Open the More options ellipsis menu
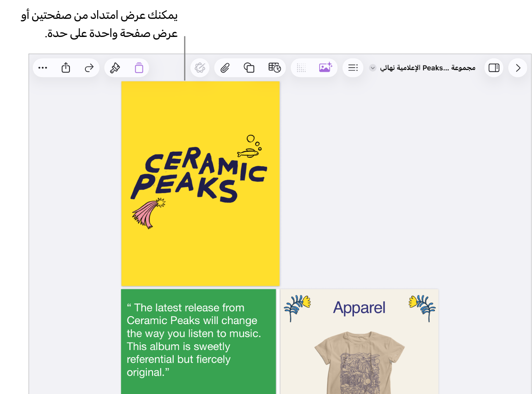The height and width of the screenshot is (394, 532). coord(43,68)
